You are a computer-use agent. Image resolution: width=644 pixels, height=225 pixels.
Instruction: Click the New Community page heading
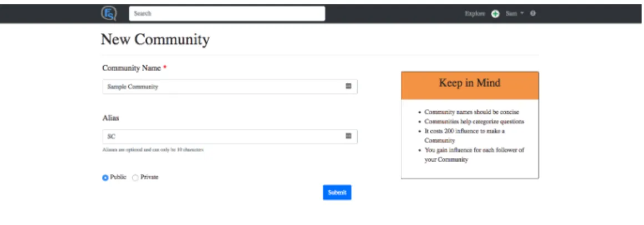coord(155,39)
